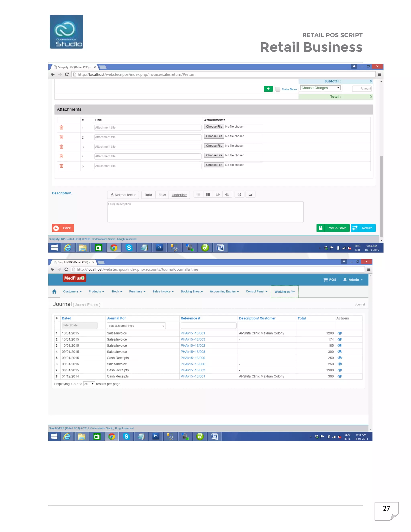View journal entry with total 174
Image resolution: width=411 pixels, height=532 pixels.
pos(340,339)
